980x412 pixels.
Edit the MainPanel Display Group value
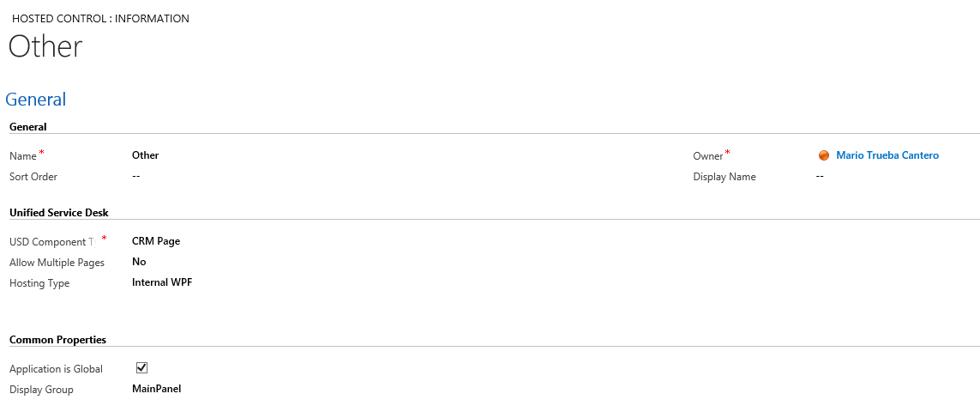pyautogui.click(x=156, y=389)
